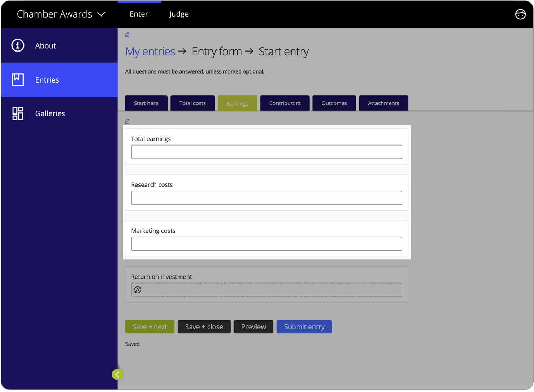Image resolution: width=534 pixels, height=392 pixels.
Task: Click the Submit entry button
Action: (x=304, y=326)
